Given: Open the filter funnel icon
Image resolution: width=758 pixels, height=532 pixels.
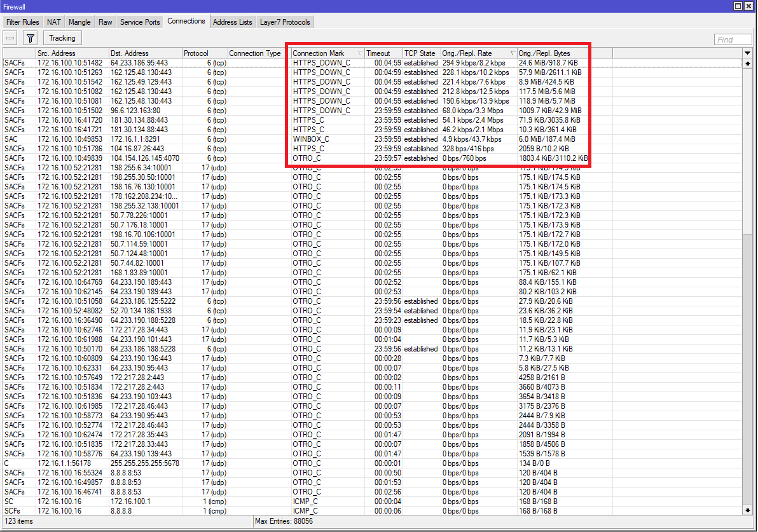Looking at the screenshot, I should point(29,38).
